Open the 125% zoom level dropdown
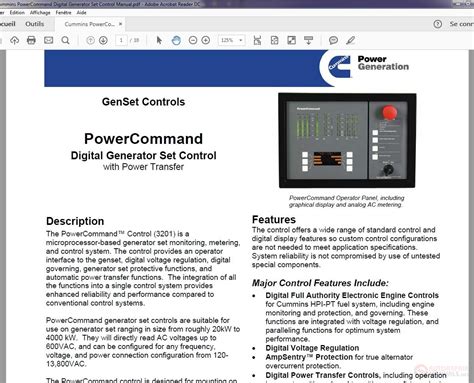 [232, 40]
